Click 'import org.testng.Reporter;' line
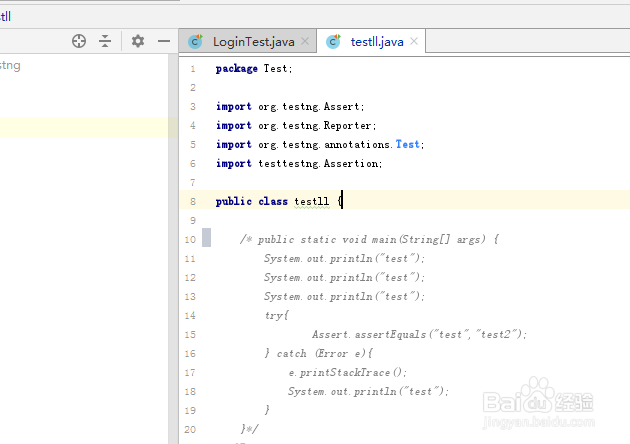 click(296, 125)
